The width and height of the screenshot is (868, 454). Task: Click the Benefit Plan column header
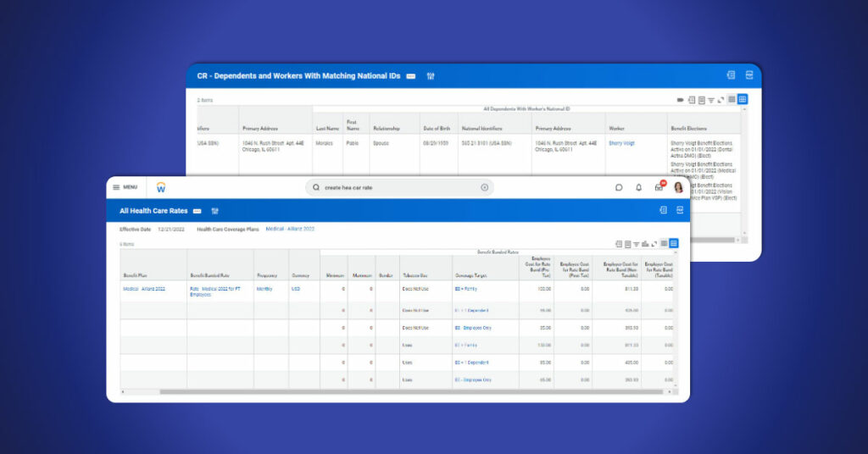point(135,275)
